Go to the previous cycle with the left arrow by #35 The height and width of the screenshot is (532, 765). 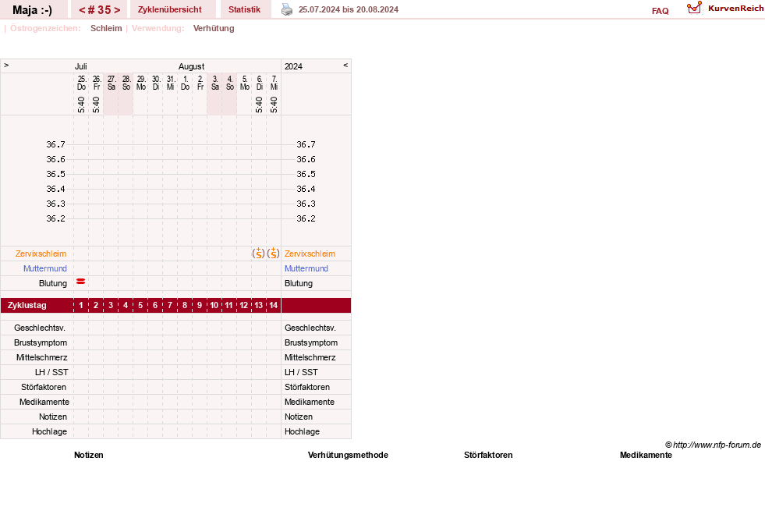82,10
